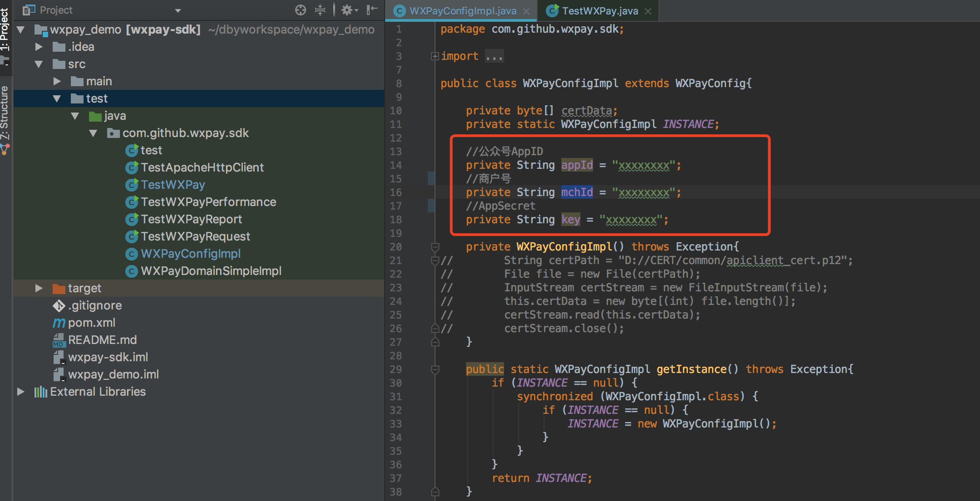Collapse the com.github.wxpay.sdk package
Image resolution: width=980 pixels, height=501 pixels.
94,133
